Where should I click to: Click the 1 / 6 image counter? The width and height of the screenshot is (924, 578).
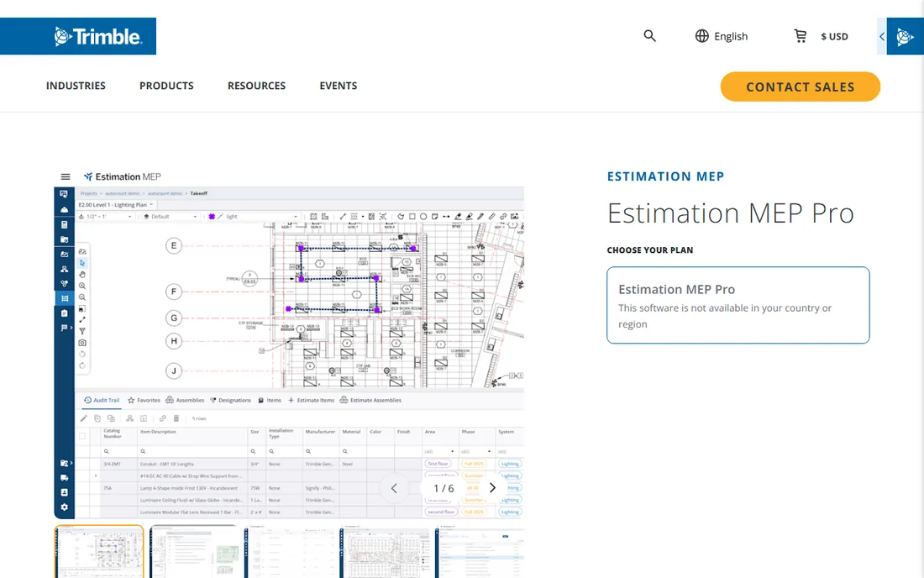pyautogui.click(x=444, y=488)
